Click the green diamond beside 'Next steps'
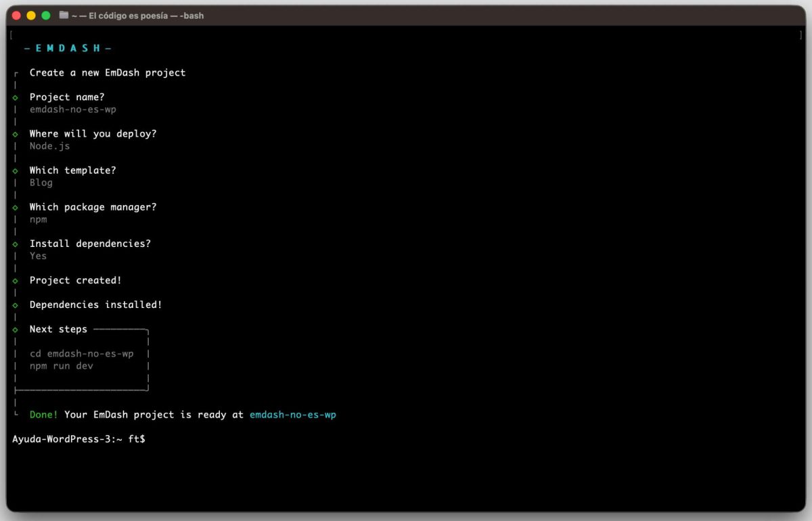The height and width of the screenshot is (521, 812). [15, 330]
